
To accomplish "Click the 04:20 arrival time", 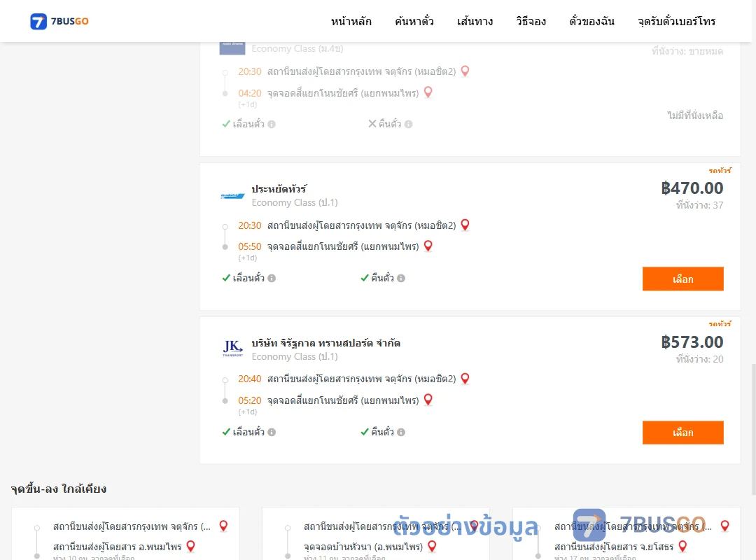I will [250, 93].
